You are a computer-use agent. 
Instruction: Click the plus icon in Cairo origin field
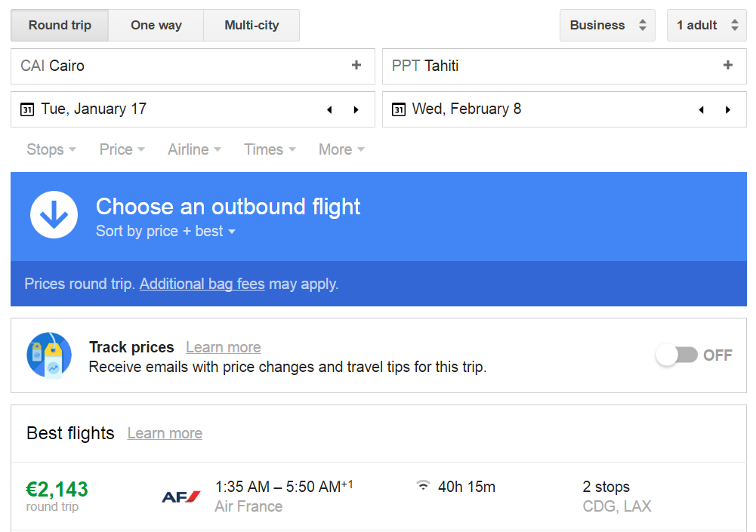coord(356,65)
